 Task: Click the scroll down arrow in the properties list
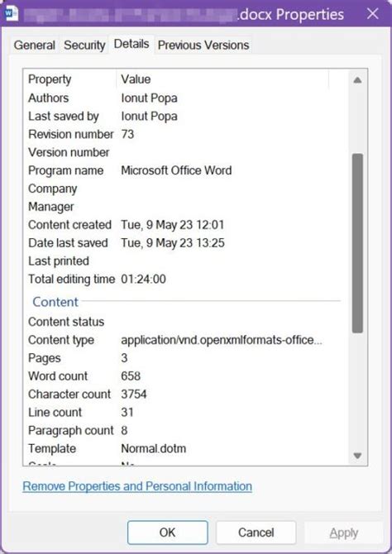click(357, 456)
